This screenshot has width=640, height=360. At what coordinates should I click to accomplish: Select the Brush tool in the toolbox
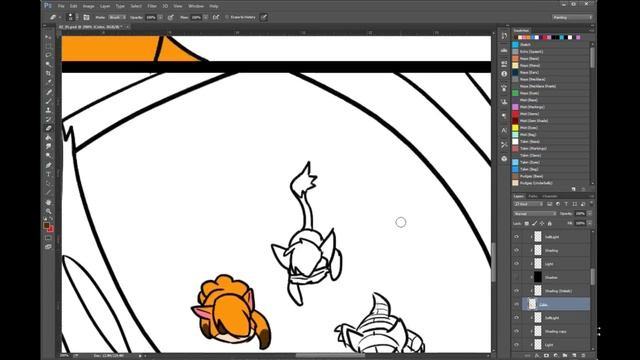pyautogui.click(x=49, y=101)
